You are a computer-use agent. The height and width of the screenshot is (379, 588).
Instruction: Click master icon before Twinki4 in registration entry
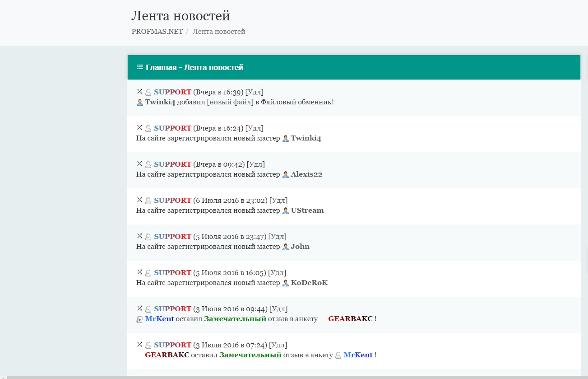click(285, 139)
